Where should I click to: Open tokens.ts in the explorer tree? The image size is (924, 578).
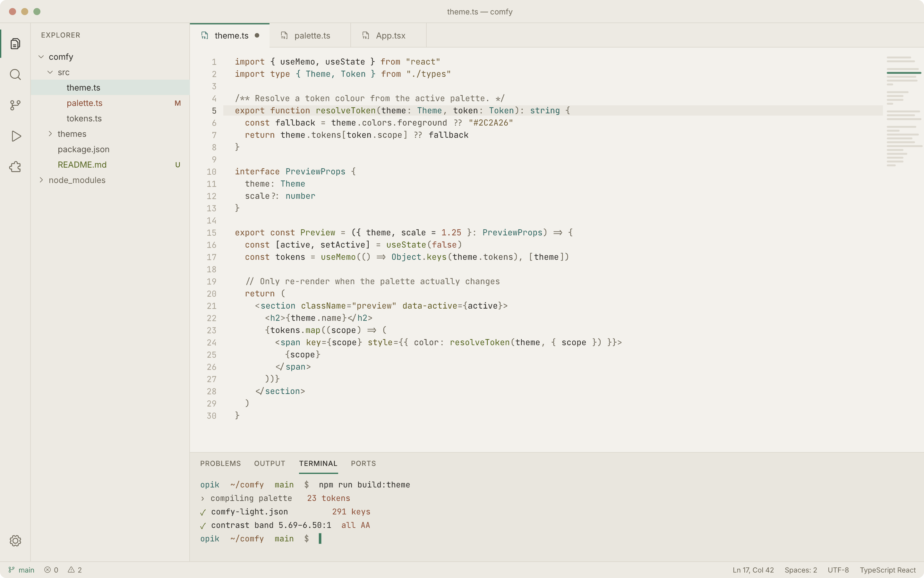[110, 118]
